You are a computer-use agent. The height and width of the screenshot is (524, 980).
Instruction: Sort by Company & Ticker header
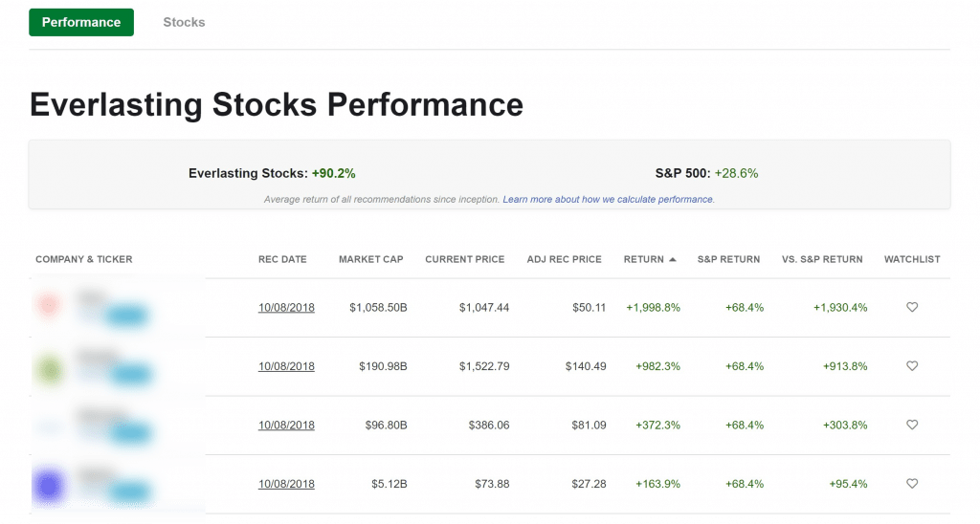pyautogui.click(x=84, y=259)
